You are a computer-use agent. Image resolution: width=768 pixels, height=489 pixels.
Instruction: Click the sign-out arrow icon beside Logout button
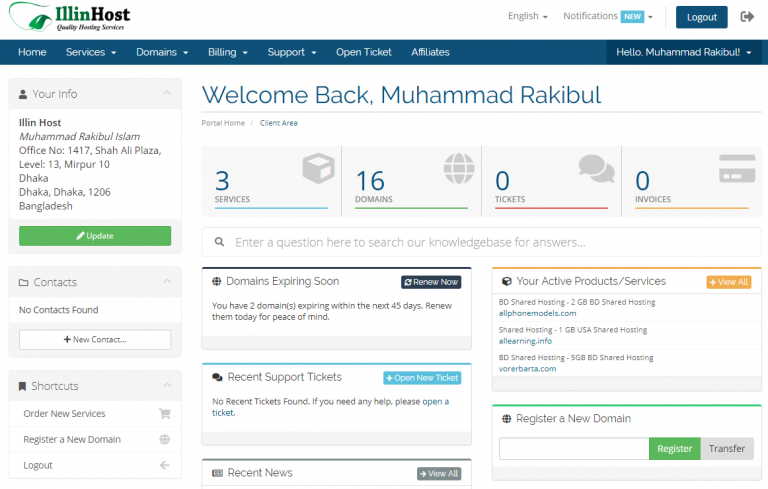coord(747,17)
